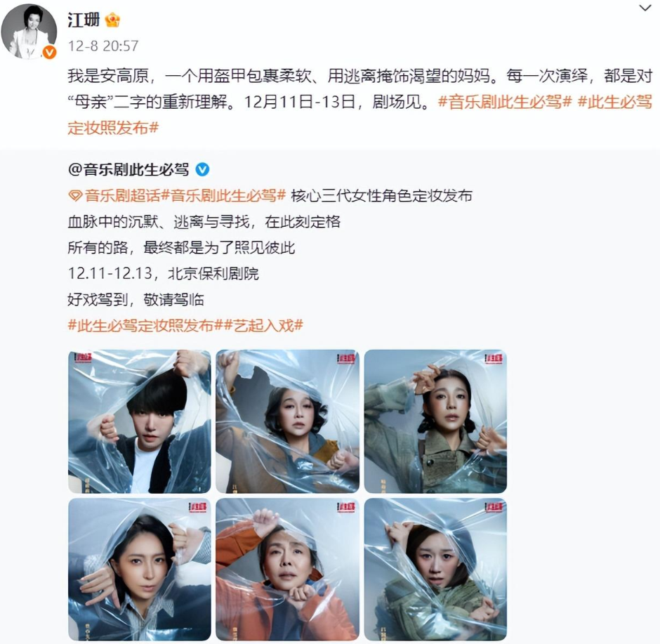View sixth photo of woman in green jacket

(435, 570)
